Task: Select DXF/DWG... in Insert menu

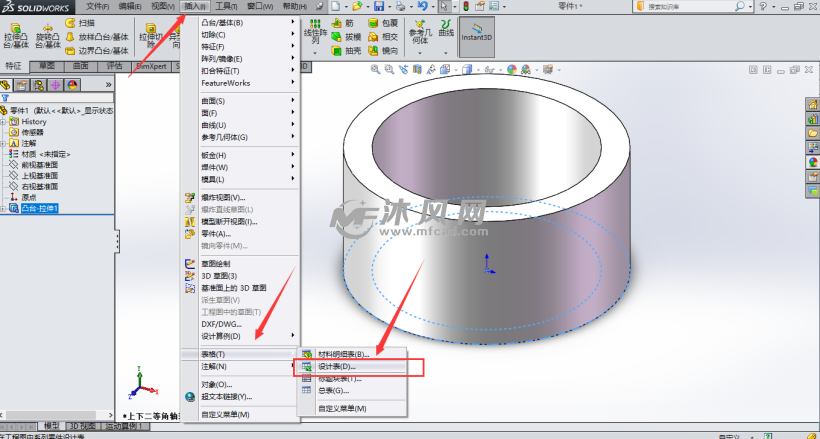Action: click(240, 324)
